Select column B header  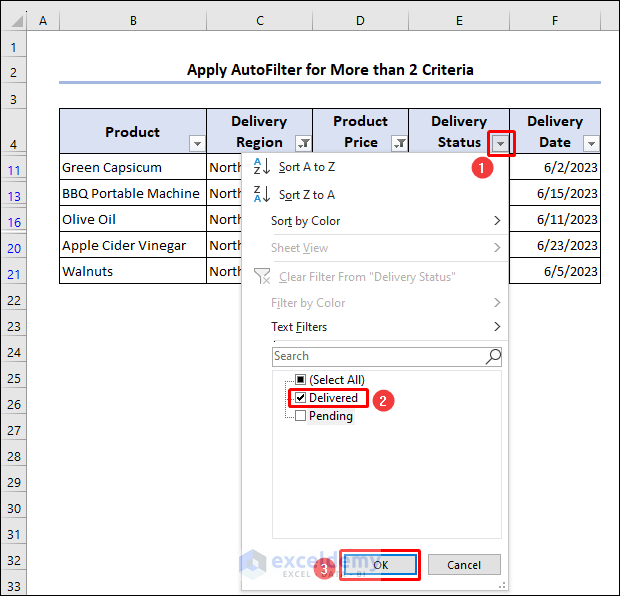[x=133, y=21]
